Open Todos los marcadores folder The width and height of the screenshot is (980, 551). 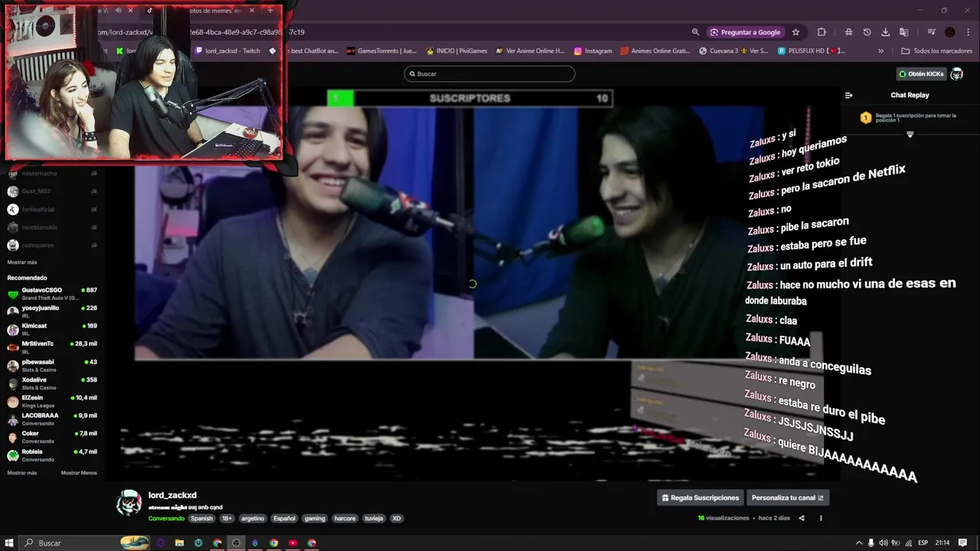(x=936, y=51)
